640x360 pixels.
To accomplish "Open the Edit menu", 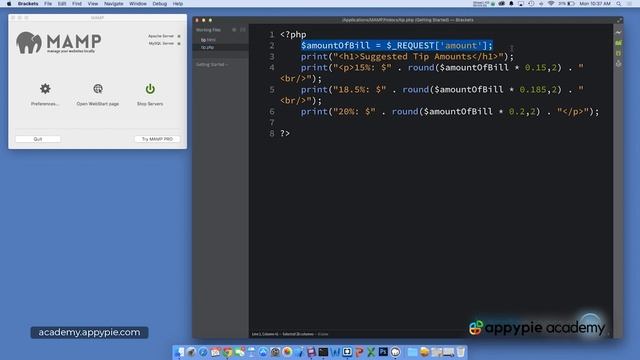I will click(x=62, y=4).
